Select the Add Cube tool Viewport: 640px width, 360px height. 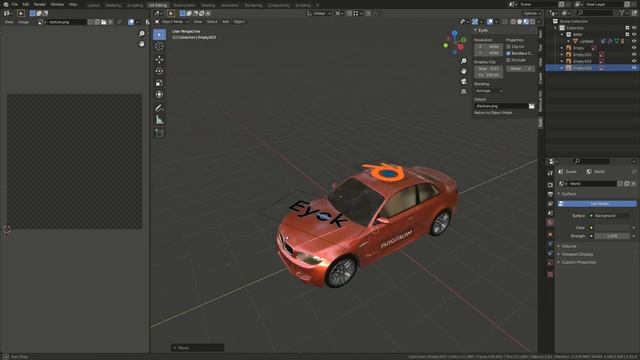(159, 133)
